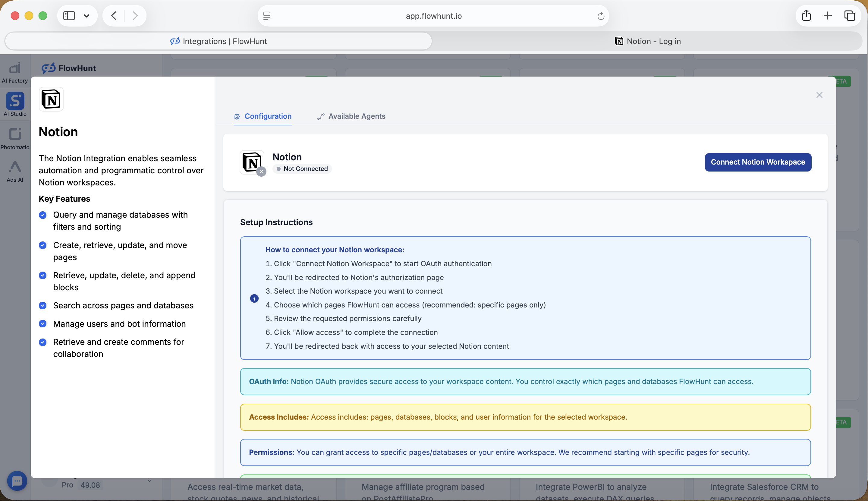
Task: Reload the page with the refresh icon
Action: pos(601,16)
